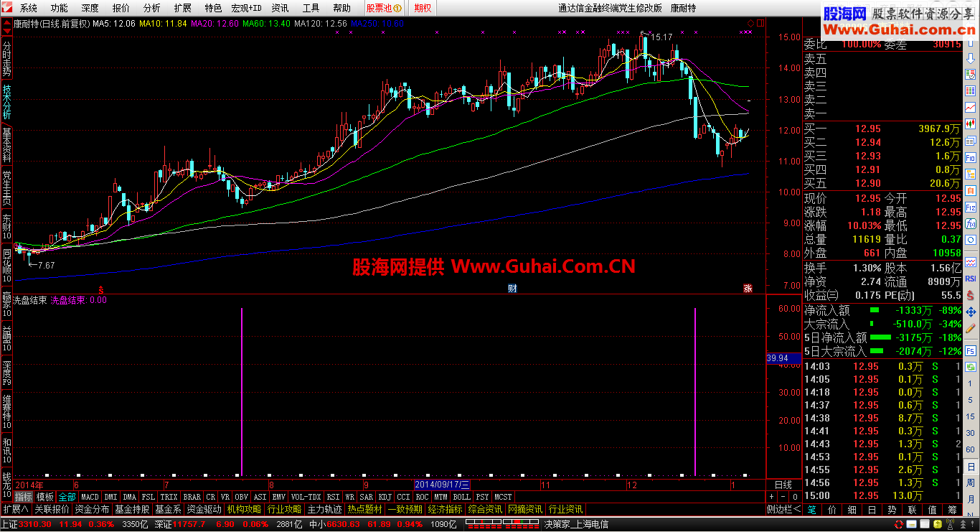The height and width of the screenshot is (532, 980).
Task: Click the F5 icon in right toolbar
Action: pyautogui.click(x=971, y=350)
